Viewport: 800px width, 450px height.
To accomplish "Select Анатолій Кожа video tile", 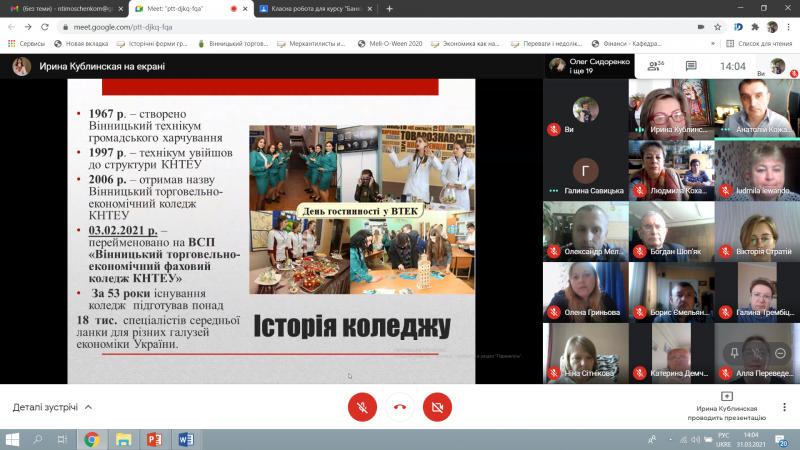I will tap(757, 109).
